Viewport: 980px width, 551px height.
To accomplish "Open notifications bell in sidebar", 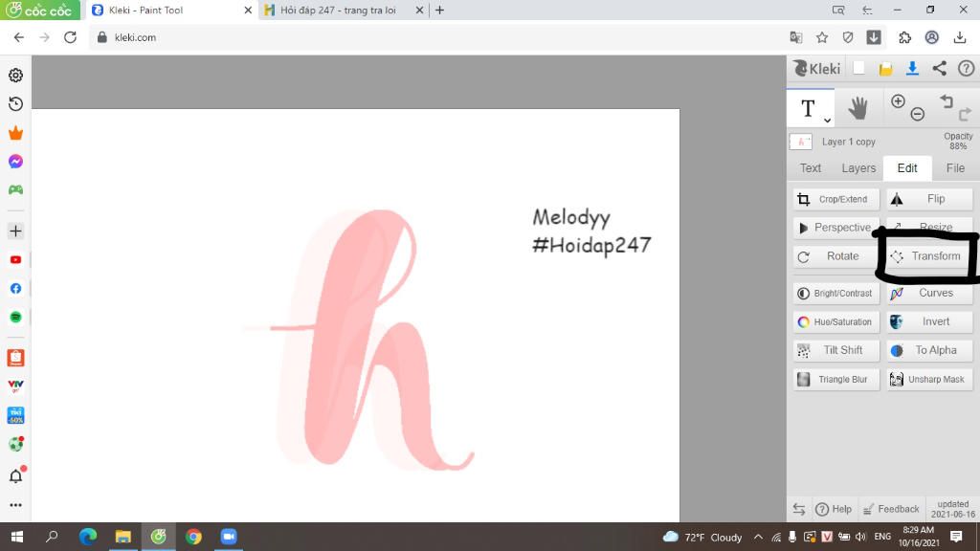I will [15, 476].
